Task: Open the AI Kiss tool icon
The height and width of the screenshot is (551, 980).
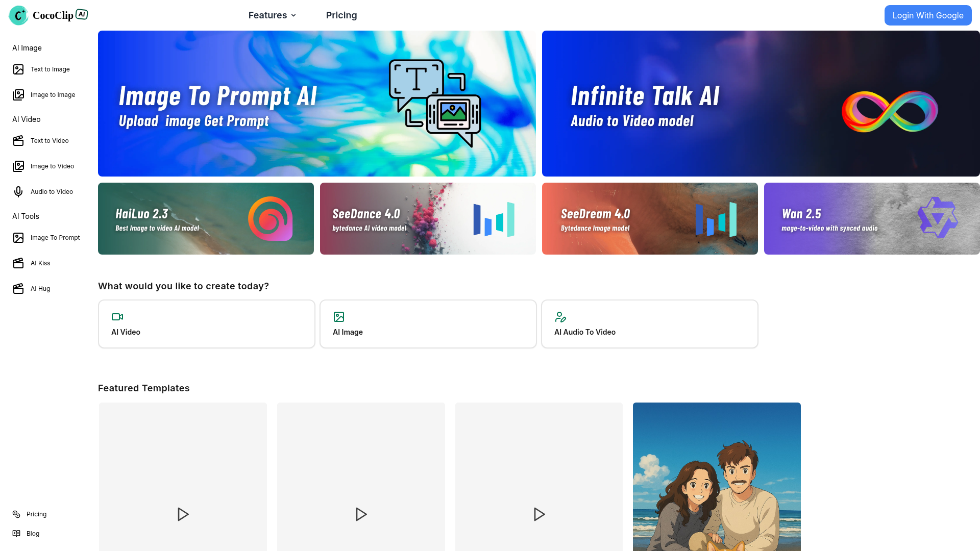Action: pyautogui.click(x=18, y=263)
